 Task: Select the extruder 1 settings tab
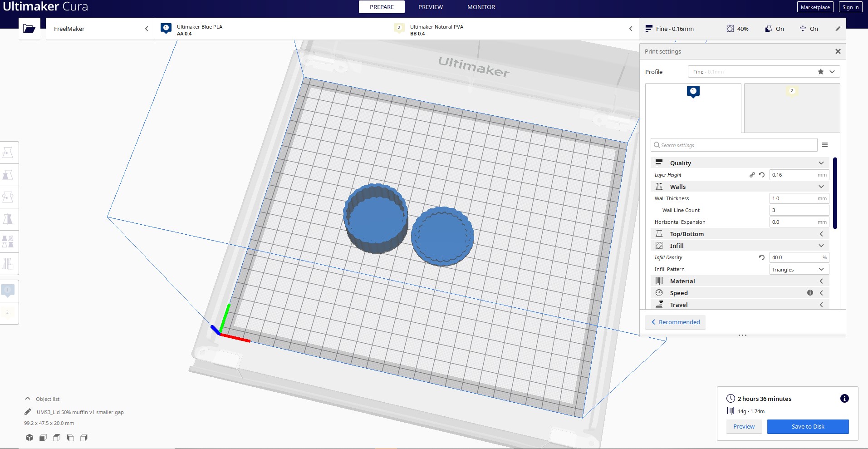click(693, 108)
